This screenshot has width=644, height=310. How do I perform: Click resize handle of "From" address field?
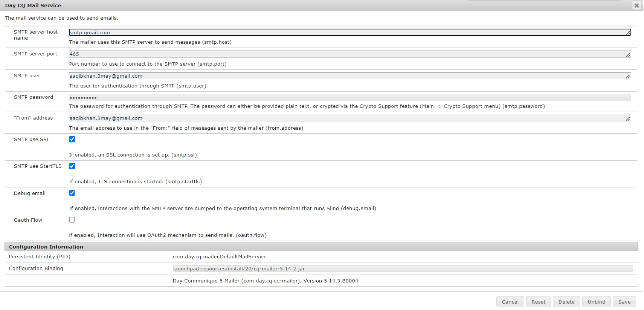point(628,119)
